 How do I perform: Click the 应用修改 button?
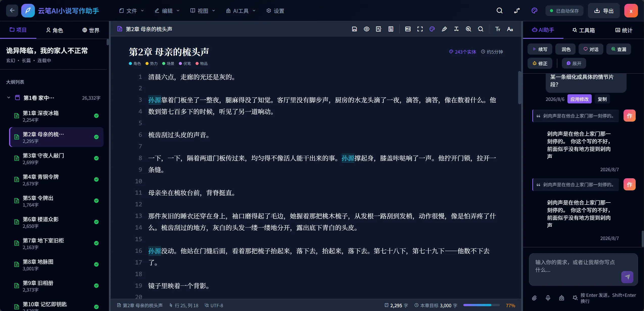579,99
